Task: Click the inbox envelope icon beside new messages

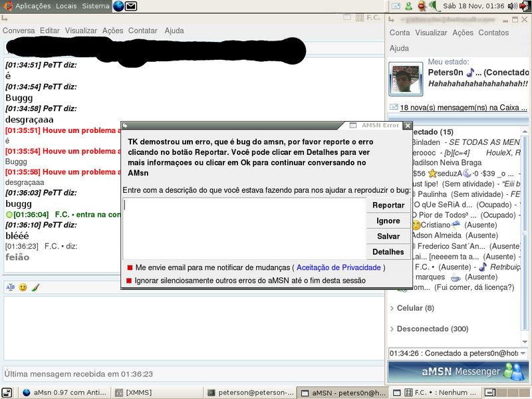Action: pos(394,107)
